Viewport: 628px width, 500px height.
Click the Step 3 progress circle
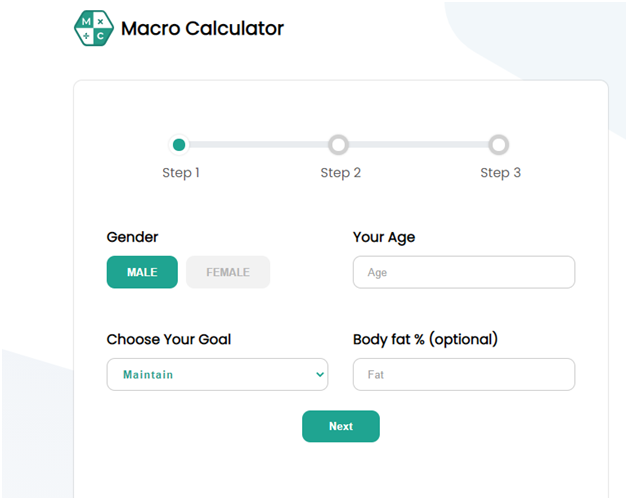pos(499,145)
